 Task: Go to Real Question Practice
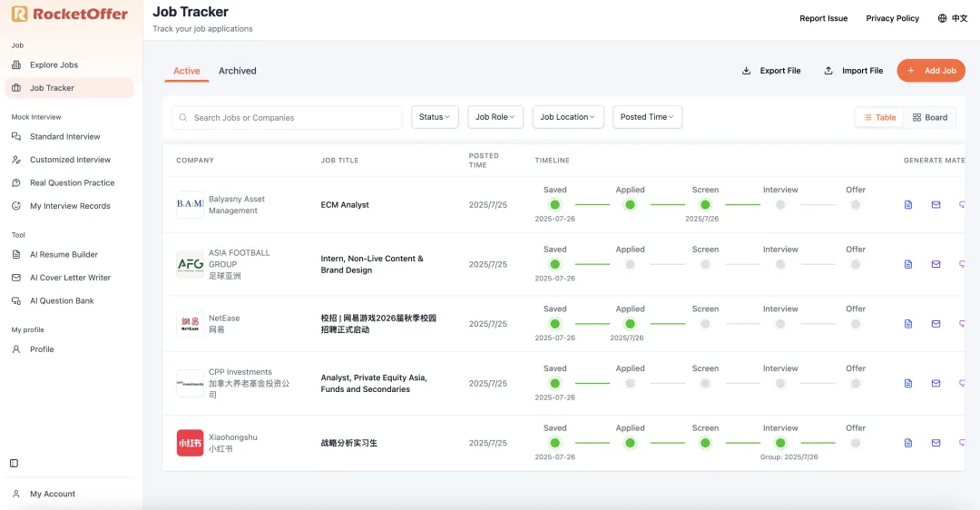(x=72, y=182)
